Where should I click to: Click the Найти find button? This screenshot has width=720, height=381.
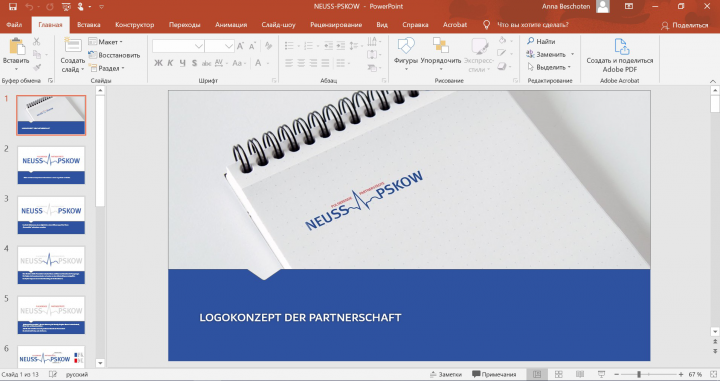(541, 41)
